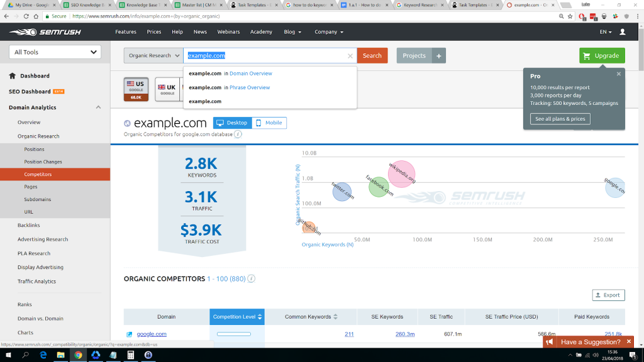This screenshot has height=362, width=644.
Task: Open the Calculator from the taskbar
Action: [131, 355]
